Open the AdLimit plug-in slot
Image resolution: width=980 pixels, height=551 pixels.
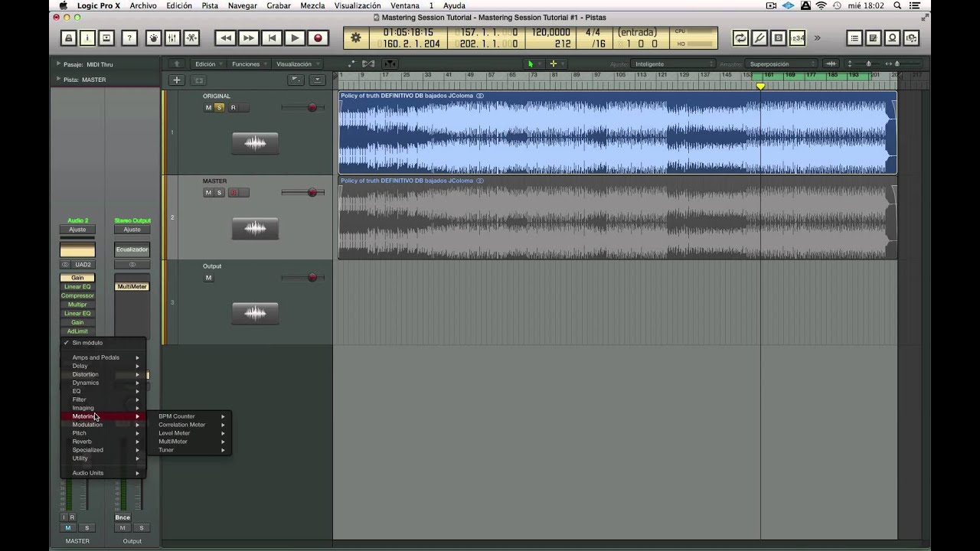(77, 331)
